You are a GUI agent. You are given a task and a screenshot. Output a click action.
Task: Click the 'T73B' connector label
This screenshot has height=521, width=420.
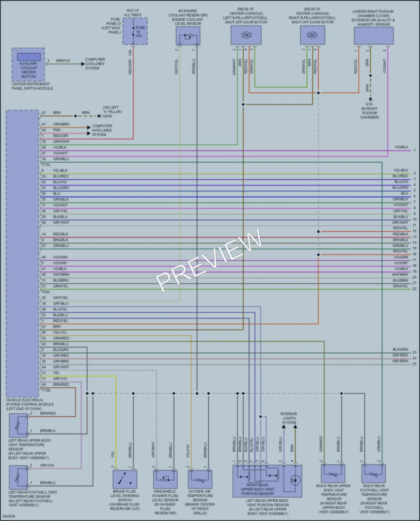pos(46,390)
